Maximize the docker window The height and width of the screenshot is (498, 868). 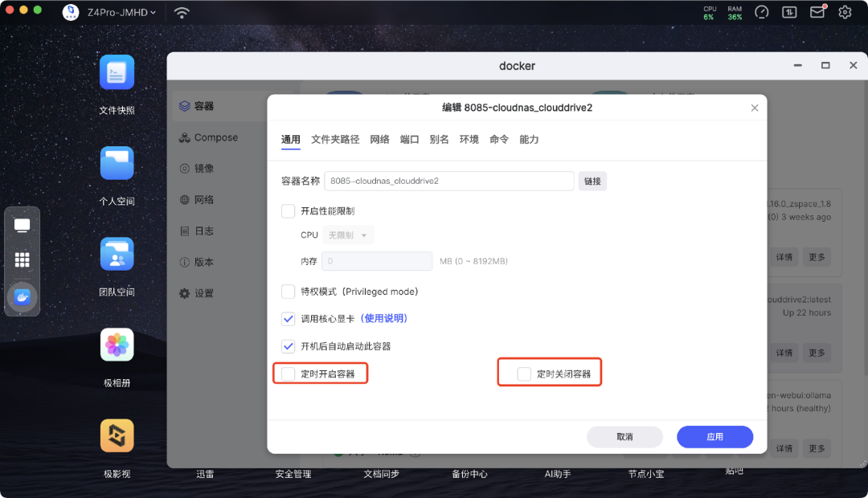(825, 65)
